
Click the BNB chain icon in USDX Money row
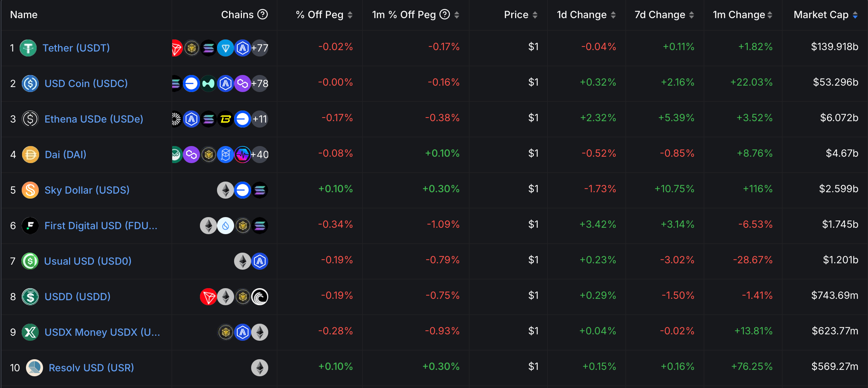click(x=226, y=332)
